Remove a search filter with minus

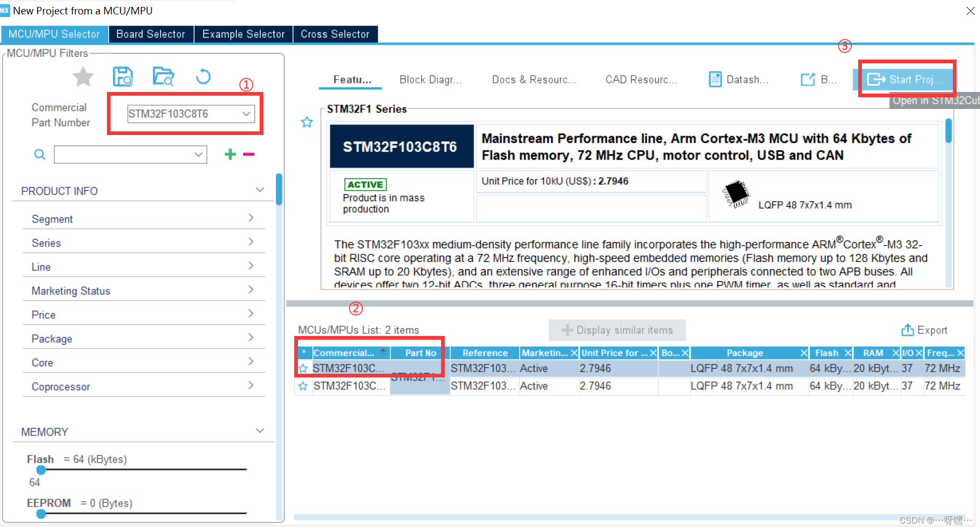point(249,154)
